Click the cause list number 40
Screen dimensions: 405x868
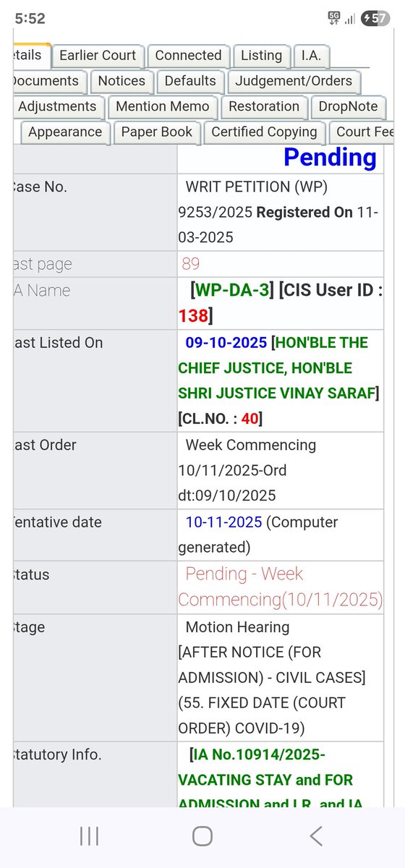point(250,419)
